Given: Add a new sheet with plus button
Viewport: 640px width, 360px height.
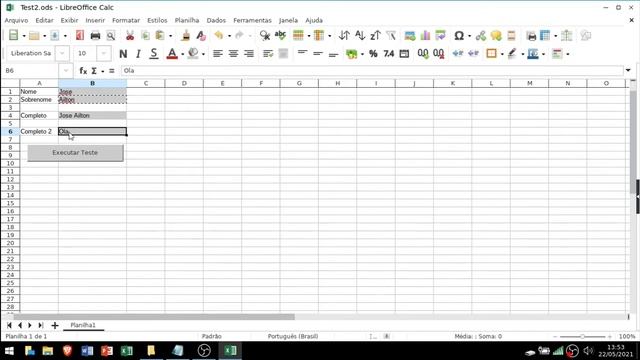Looking at the screenshot, I should click(x=55, y=325).
